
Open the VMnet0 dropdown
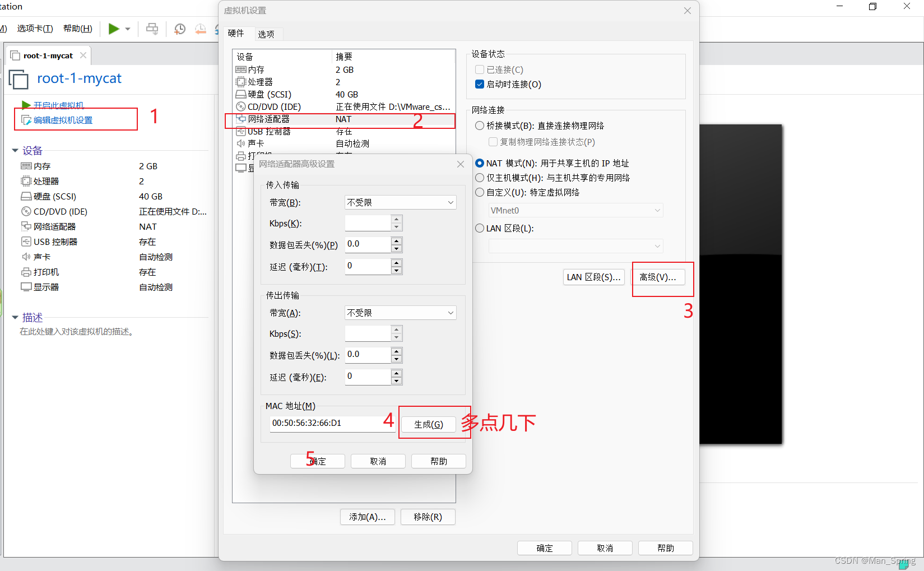click(x=576, y=210)
